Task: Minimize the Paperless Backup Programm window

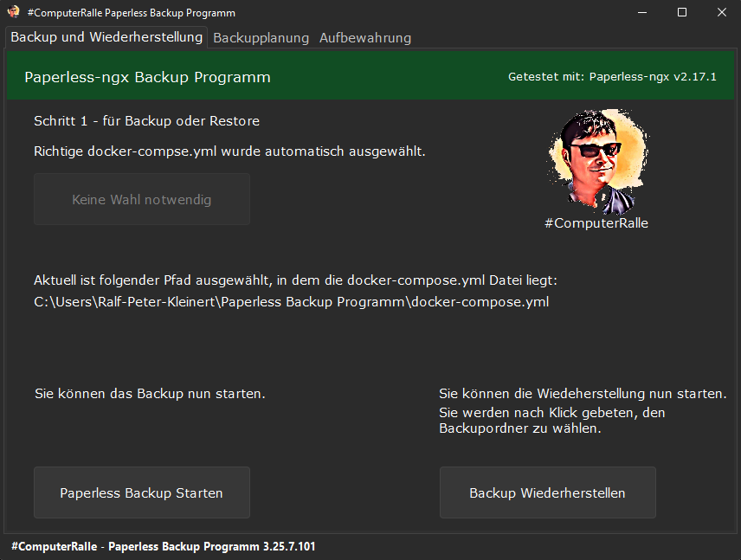Action: [x=641, y=13]
